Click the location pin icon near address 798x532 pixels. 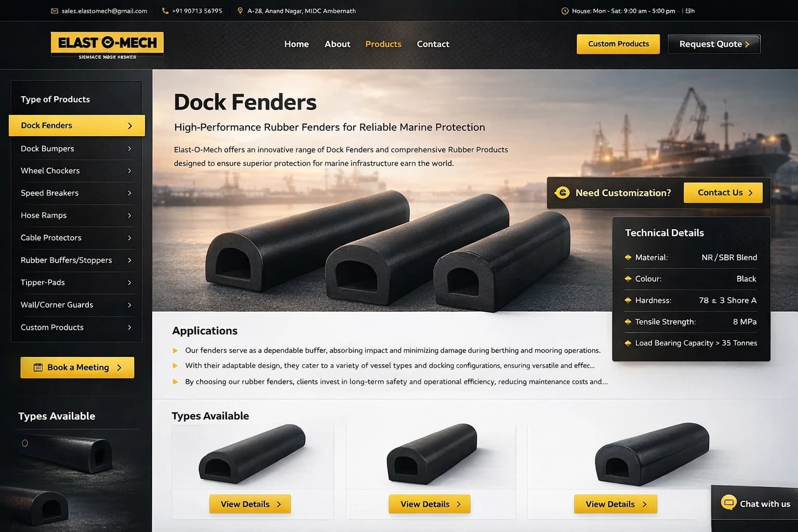pyautogui.click(x=240, y=11)
